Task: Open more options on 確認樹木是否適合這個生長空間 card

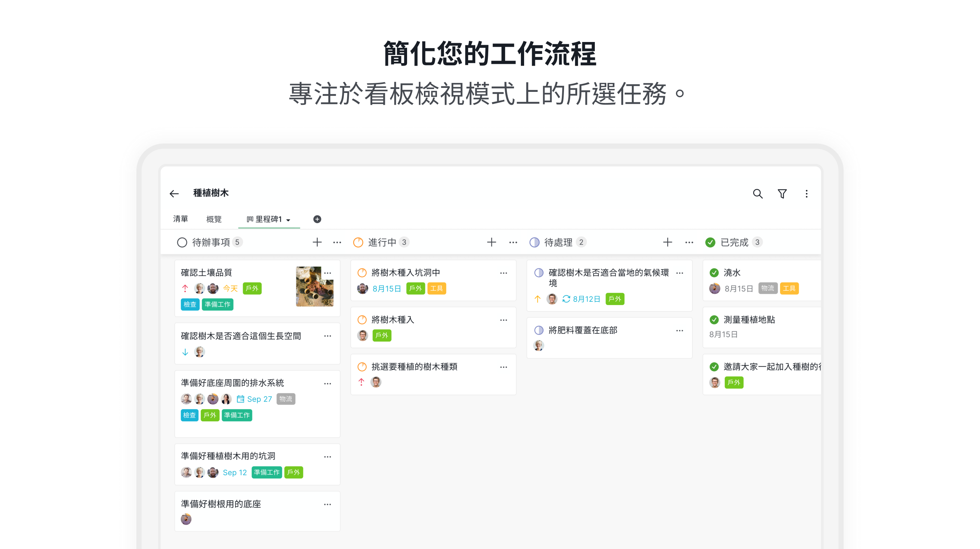Action: pyautogui.click(x=327, y=336)
